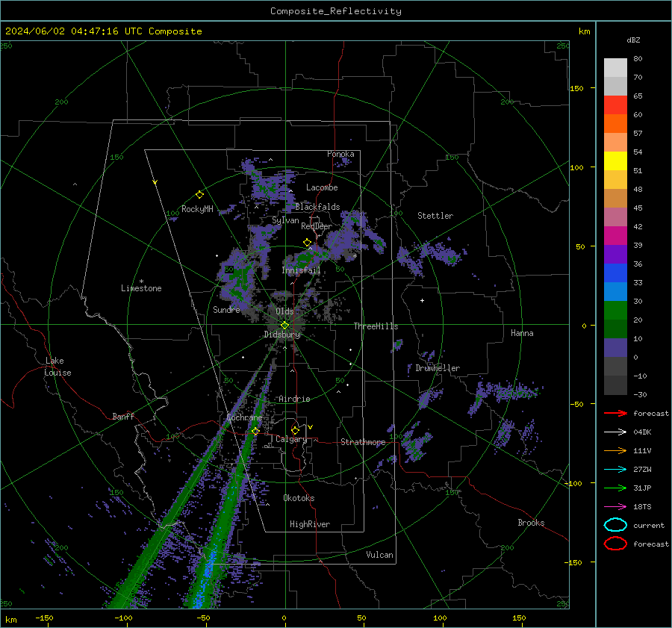Click the Blackfalds town label

[x=317, y=207]
